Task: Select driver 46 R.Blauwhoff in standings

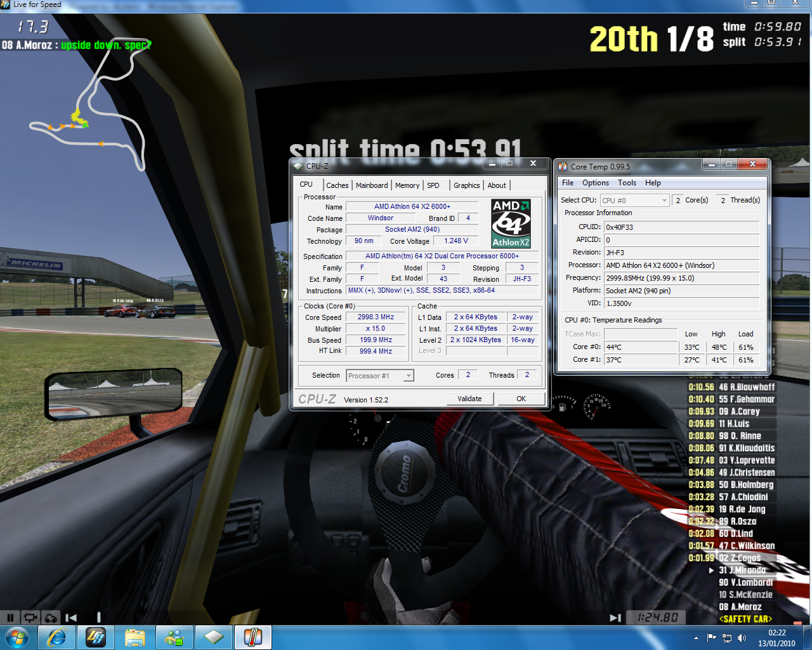Action: pyautogui.click(x=747, y=387)
